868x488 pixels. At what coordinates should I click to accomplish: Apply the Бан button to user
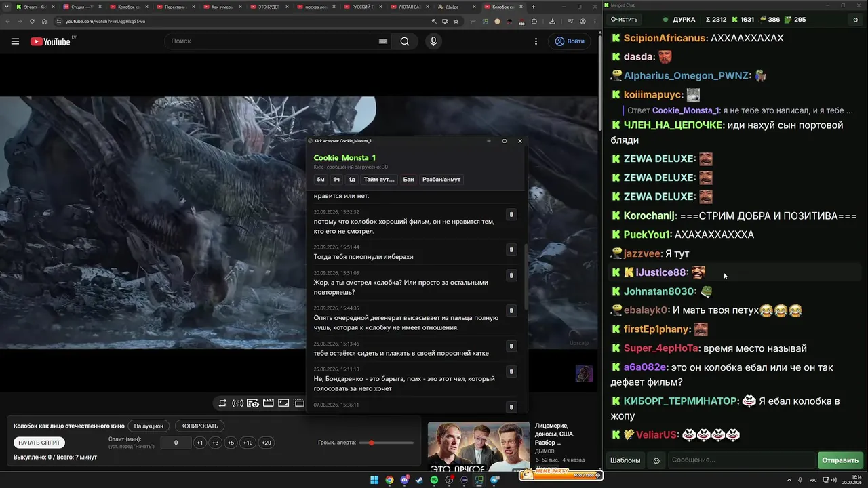[408, 180]
